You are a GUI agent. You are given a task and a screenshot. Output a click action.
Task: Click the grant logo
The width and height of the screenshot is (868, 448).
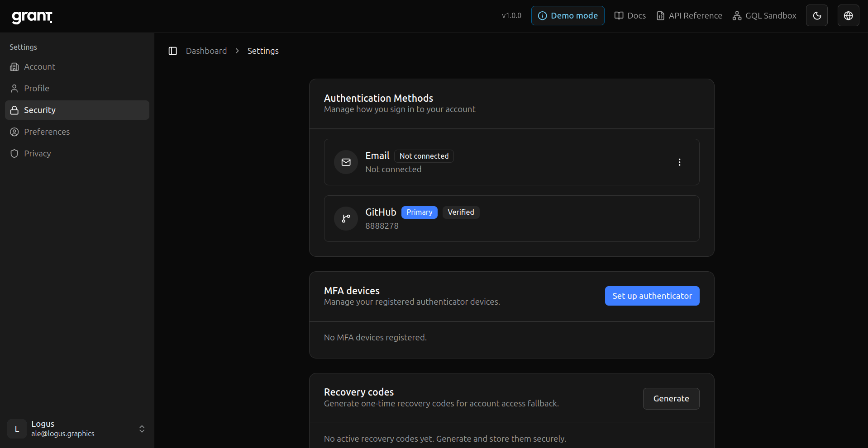coord(32,17)
